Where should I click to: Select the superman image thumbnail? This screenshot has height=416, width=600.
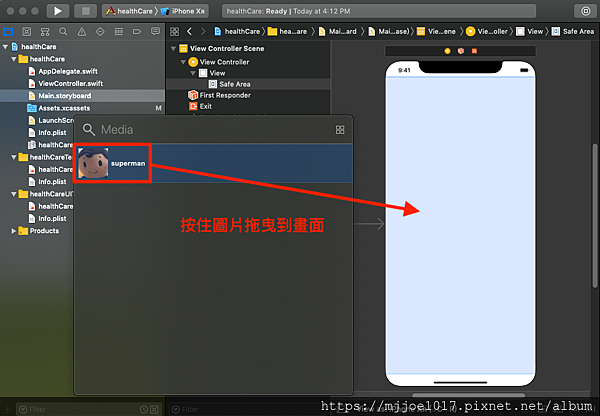[x=93, y=163]
